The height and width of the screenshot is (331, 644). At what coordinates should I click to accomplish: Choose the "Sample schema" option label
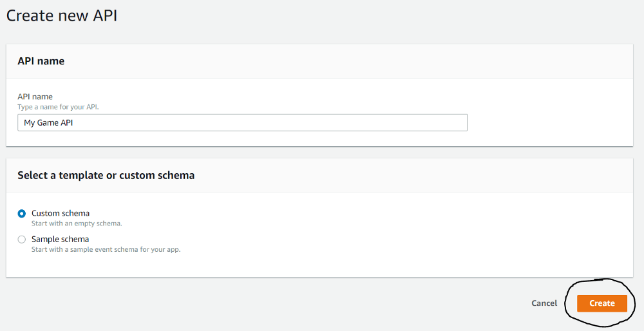coord(60,239)
